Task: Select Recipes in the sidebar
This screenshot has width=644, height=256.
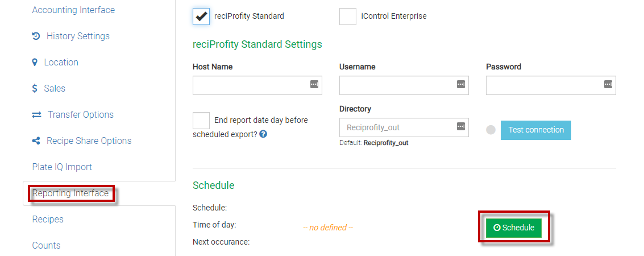Action: pos(48,219)
